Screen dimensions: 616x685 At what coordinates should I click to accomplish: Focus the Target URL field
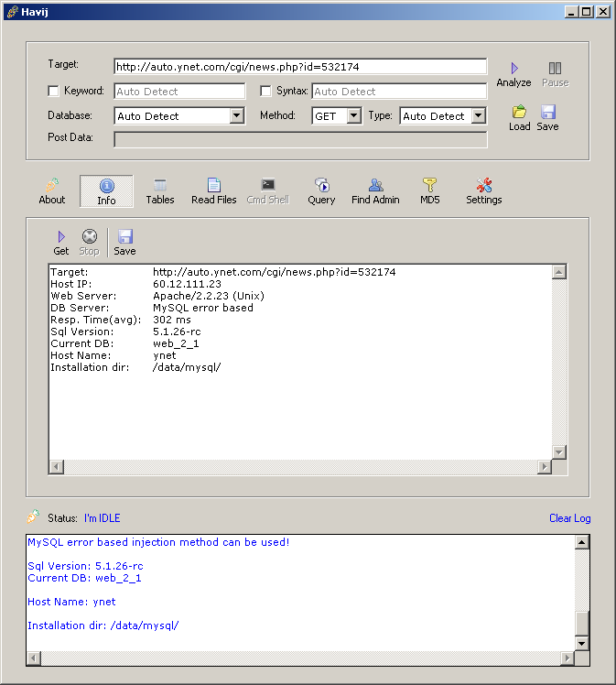[x=300, y=67]
